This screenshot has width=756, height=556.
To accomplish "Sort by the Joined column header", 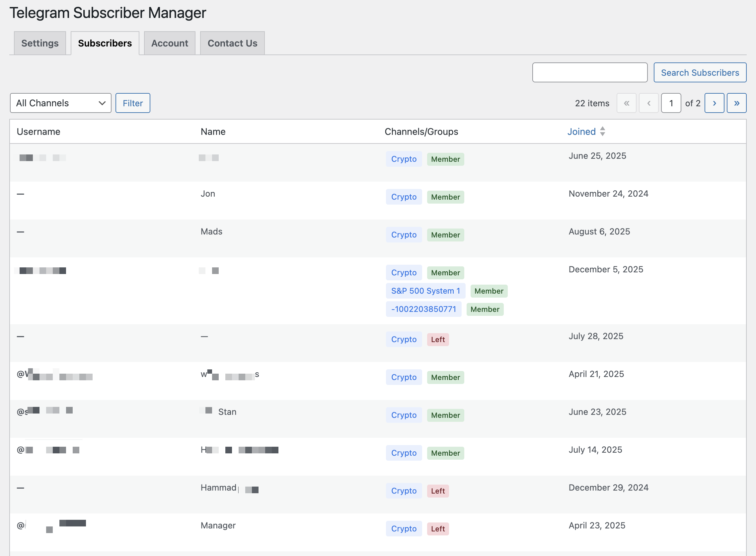I will pyautogui.click(x=581, y=132).
